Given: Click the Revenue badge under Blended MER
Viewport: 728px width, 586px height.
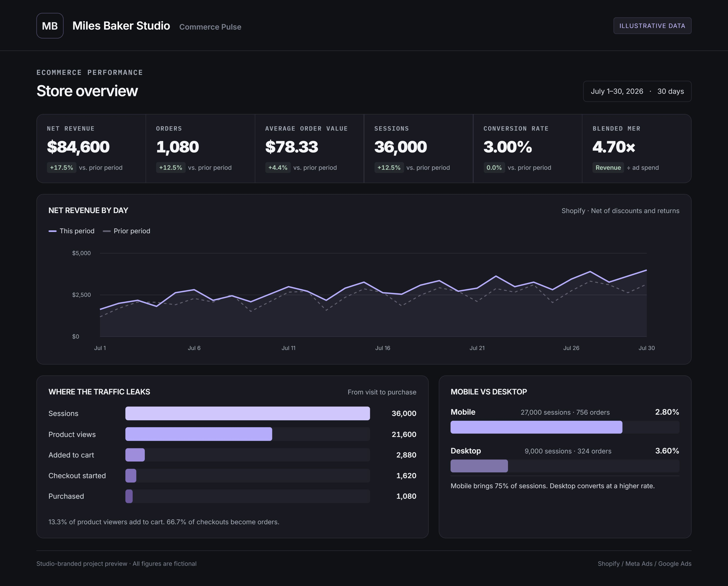Looking at the screenshot, I should (x=608, y=168).
